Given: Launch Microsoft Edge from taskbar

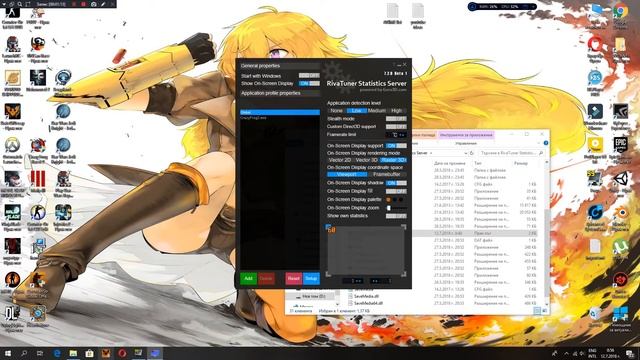Looking at the screenshot, I should (x=57, y=353).
